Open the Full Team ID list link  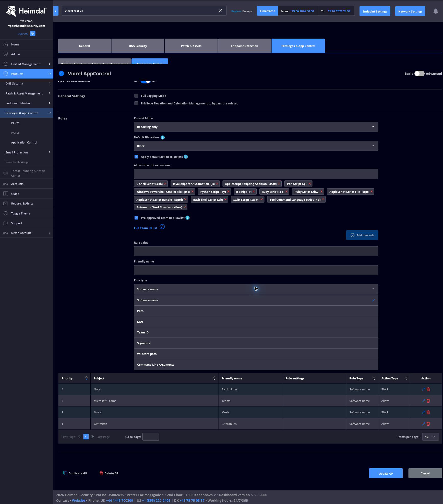click(x=145, y=228)
